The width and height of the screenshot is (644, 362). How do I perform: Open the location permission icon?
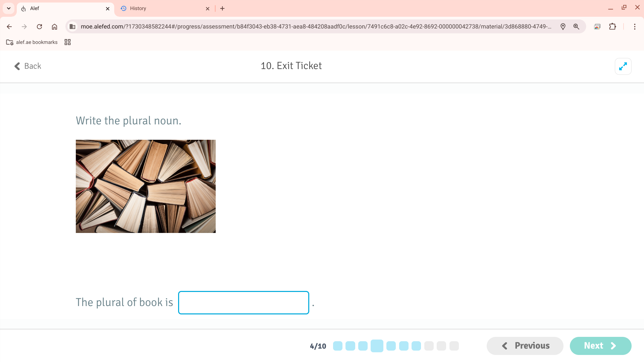(x=563, y=26)
